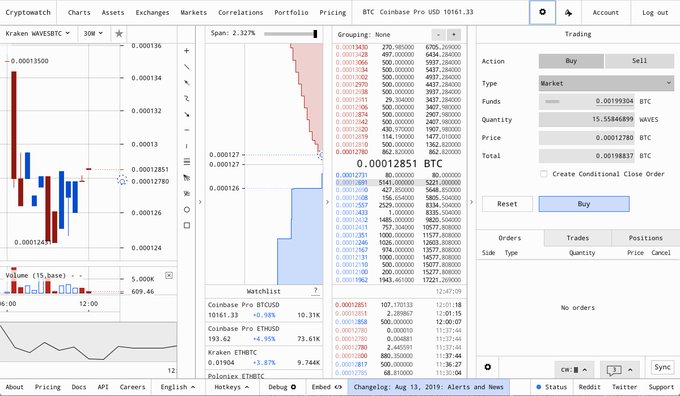Open the Correlations menu item
This screenshot has width=680, height=396.
[x=241, y=13]
